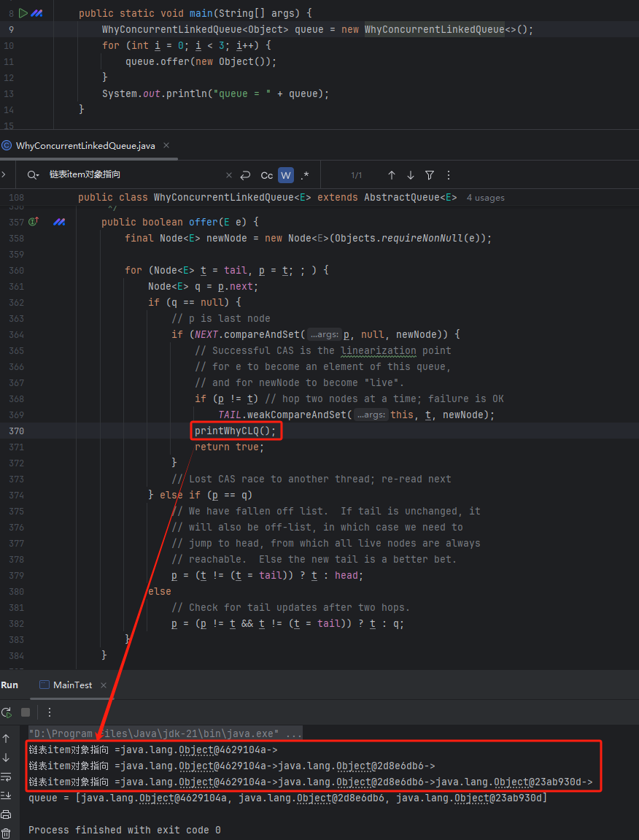Click the green run gutter icon beside main
The width and height of the screenshot is (639, 840).
pos(23,13)
